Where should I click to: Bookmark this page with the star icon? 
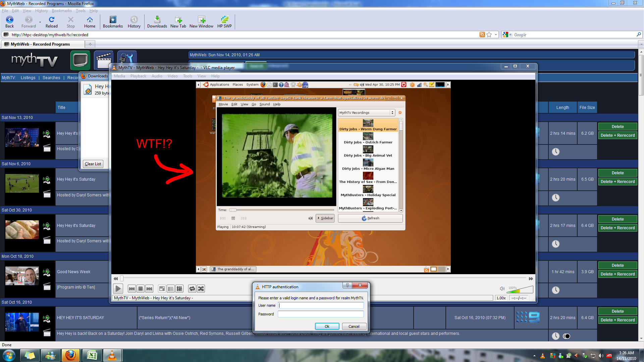point(489,35)
